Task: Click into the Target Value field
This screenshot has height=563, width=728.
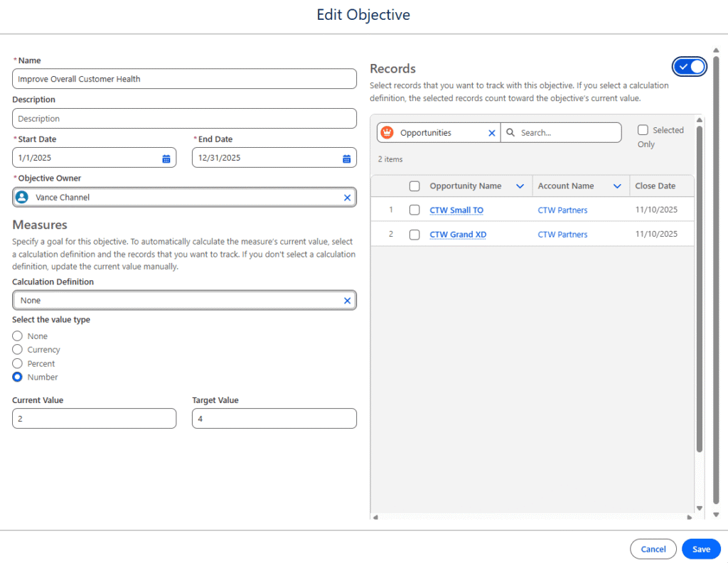Action: pos(274,419)
